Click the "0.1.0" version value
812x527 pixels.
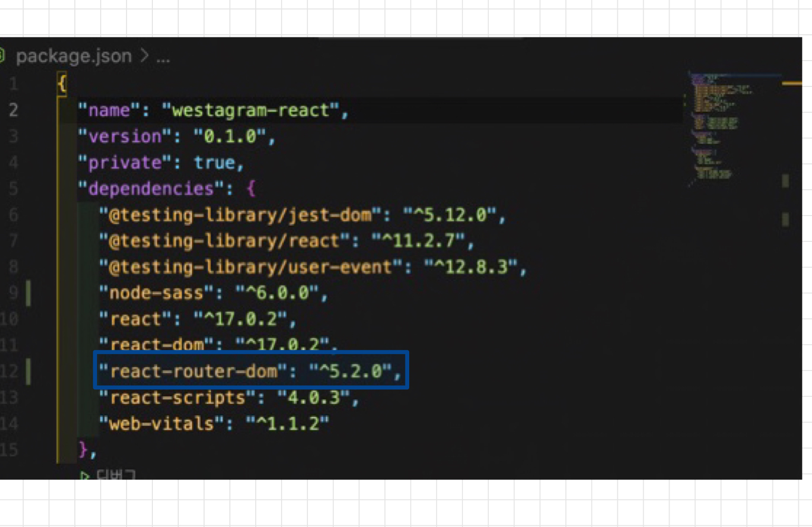click(x=229, y=136)
